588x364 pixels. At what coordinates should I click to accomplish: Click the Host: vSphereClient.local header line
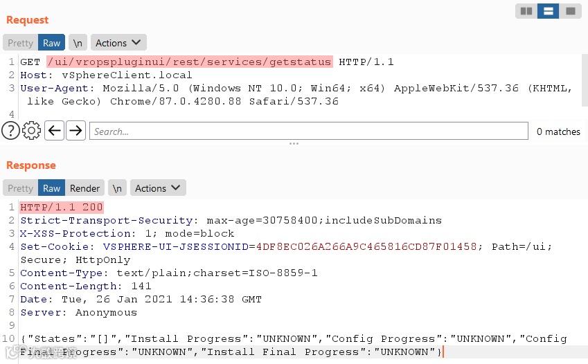click(106, 75)
